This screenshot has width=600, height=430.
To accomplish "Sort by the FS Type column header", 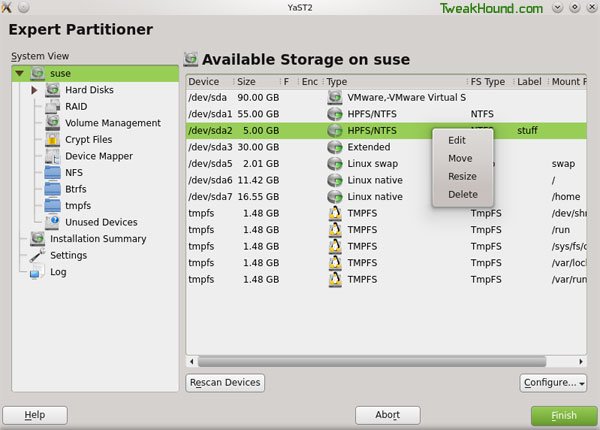I will [489, 81].
